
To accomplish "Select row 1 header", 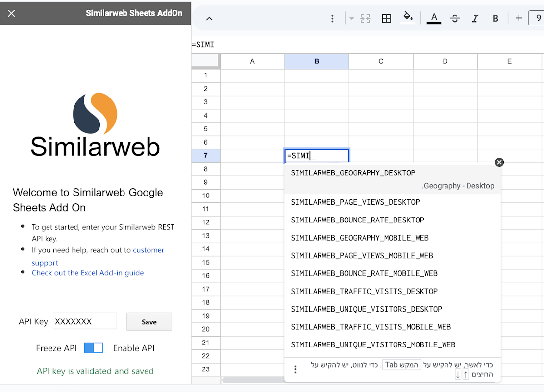I will point(206,75).
